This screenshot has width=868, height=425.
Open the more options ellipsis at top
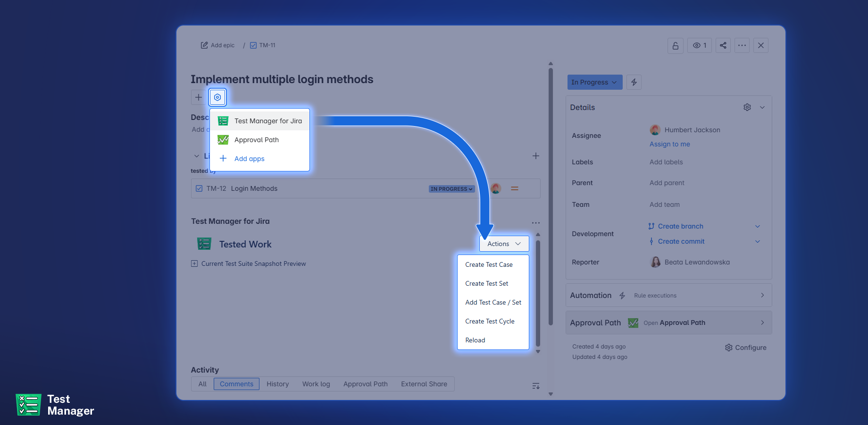pyautogui.click(x=742, y=45)
